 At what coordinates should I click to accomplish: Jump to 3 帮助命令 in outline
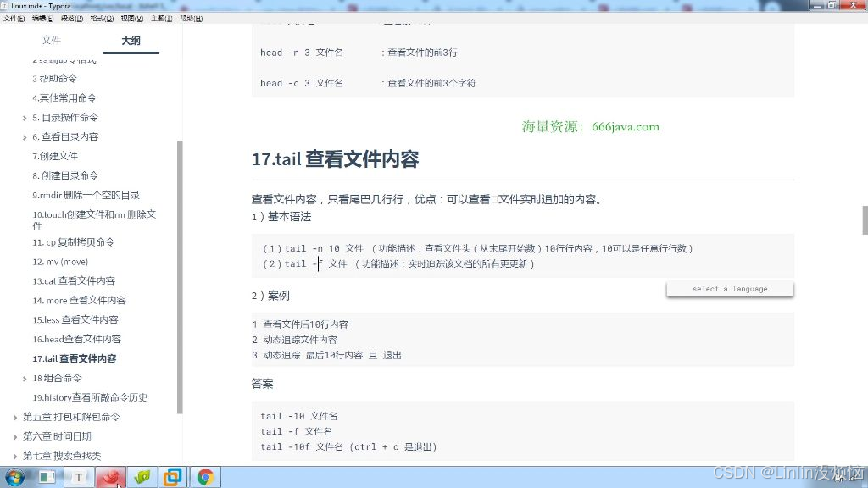[x=54, y=79]
